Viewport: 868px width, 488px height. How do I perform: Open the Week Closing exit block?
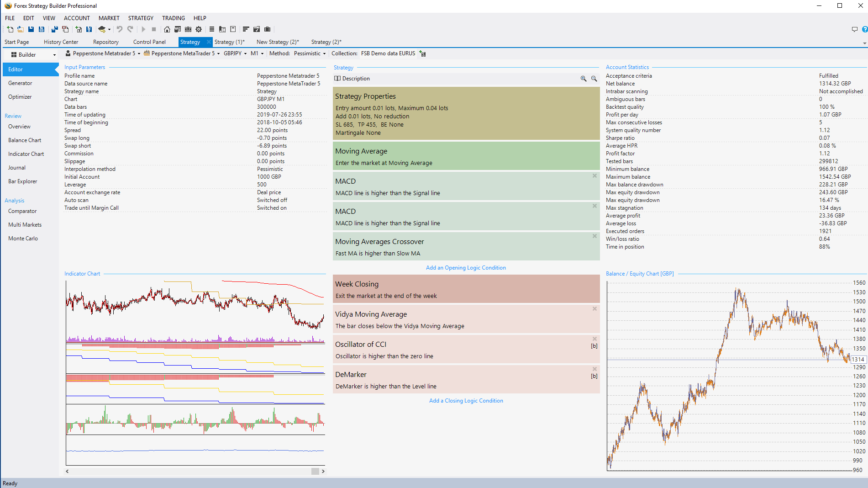(x=466, y=289)
